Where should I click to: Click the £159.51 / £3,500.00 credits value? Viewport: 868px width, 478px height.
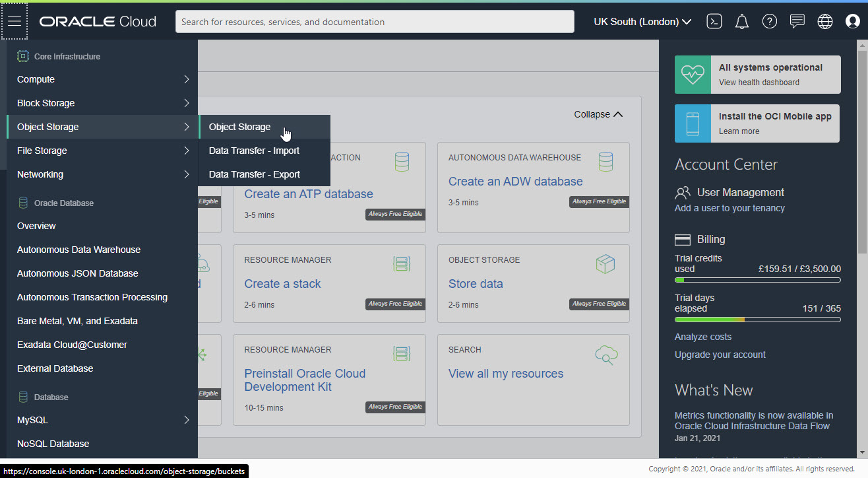[800, 269]
